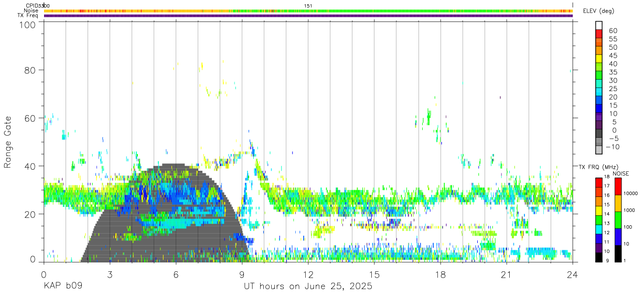Pick the green 100–1000 NOISE bar segment
Screen dimensions: 644x297
(x=618, y=219)
